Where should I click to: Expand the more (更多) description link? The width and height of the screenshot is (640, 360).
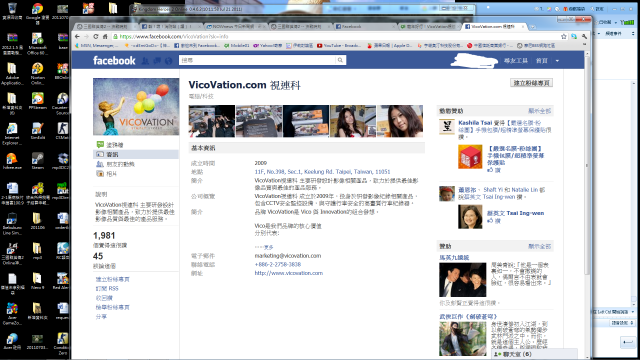click(268, 247)
